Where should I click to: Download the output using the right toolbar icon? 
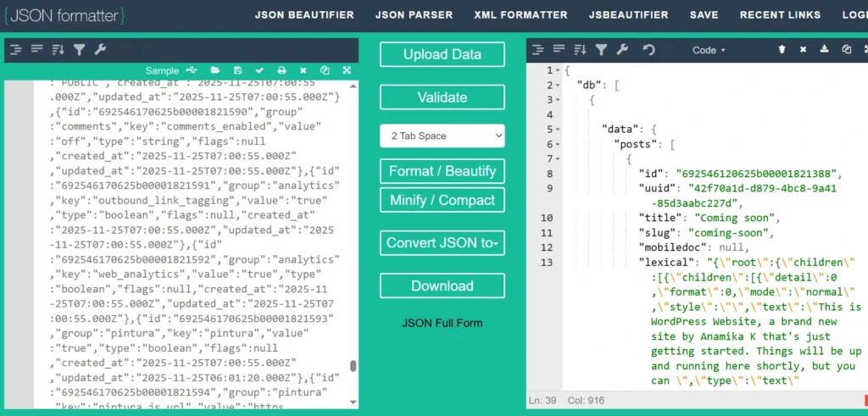pyautogui.click(x=824, y=50)
